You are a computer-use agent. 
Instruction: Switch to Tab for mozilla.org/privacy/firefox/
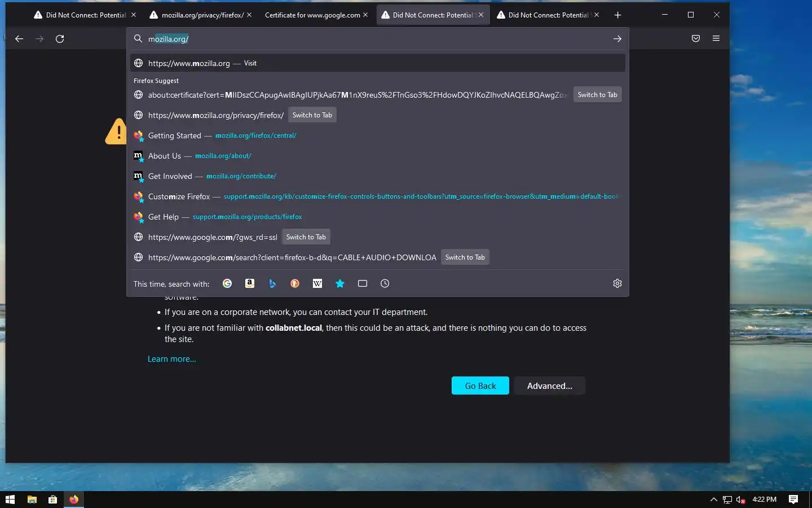pyautogui.click(x=312, y=115)
